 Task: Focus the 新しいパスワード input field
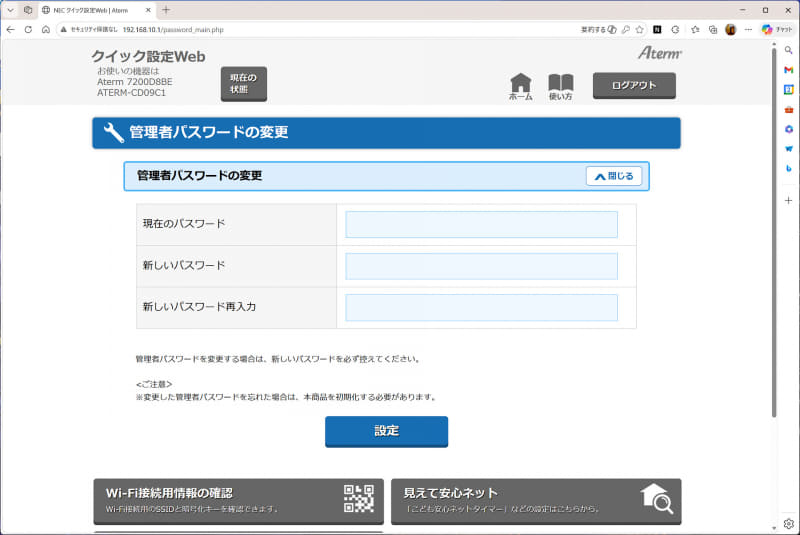pyautogui.click(x=481, y=266)
